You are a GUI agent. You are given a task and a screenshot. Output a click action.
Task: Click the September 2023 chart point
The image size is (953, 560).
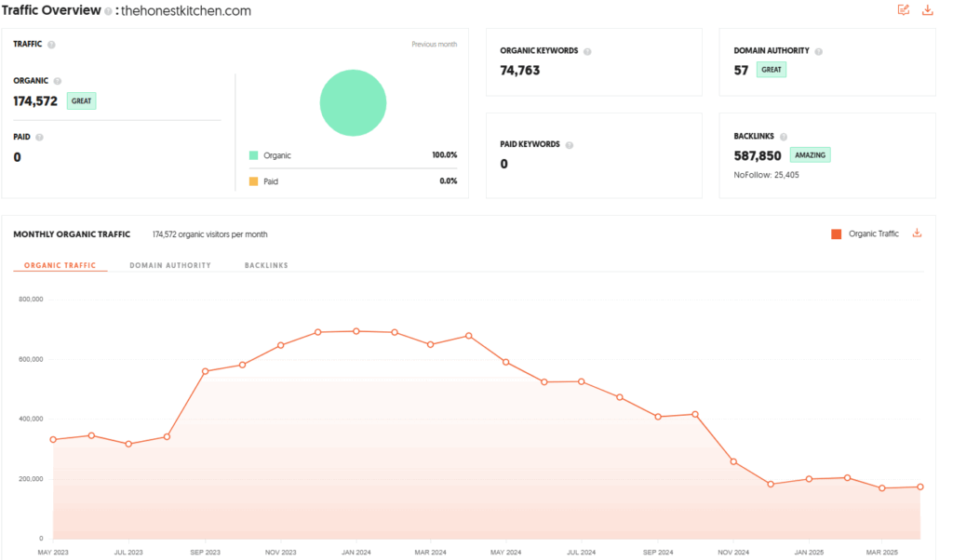(206, 371)
